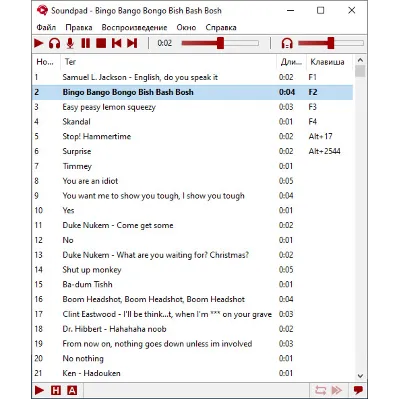Toggle the repeat loop icon
The image size is (400, 400).
click(320, 390)
